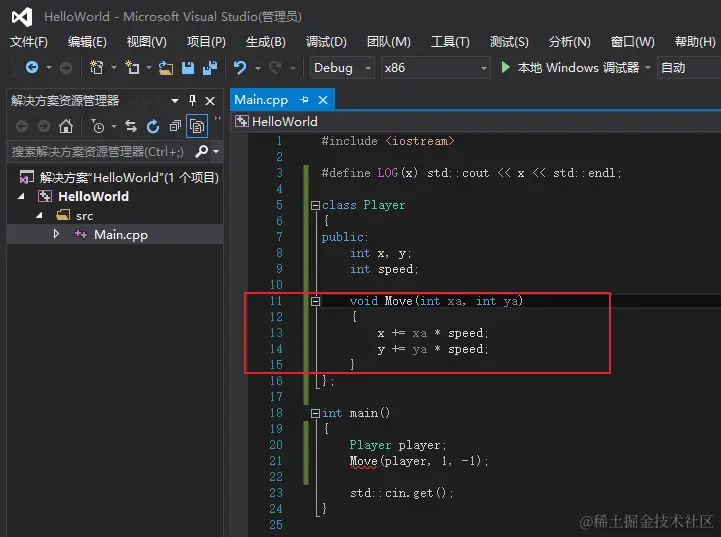Open the 团队(M) menu
Viewport: 721px width, 537px height.
(389, 42)
